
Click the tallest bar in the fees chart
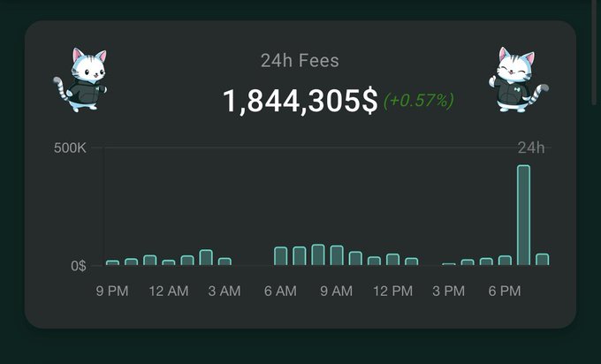(x=523, y=215)
